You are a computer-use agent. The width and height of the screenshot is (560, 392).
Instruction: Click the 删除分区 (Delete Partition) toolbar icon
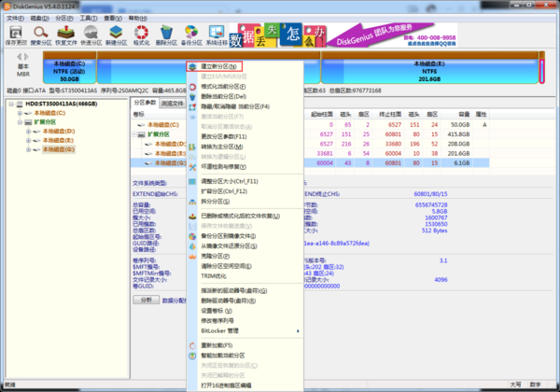[x=166, y=35]
